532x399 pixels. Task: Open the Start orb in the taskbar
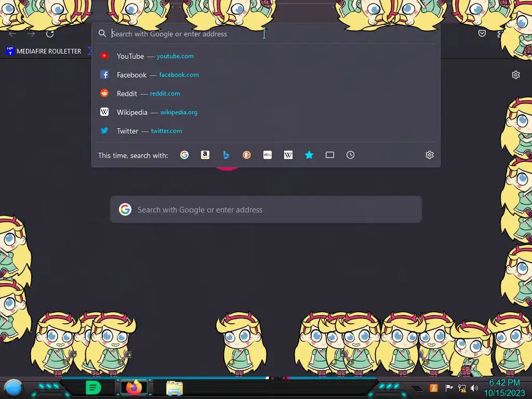point(14,388)
